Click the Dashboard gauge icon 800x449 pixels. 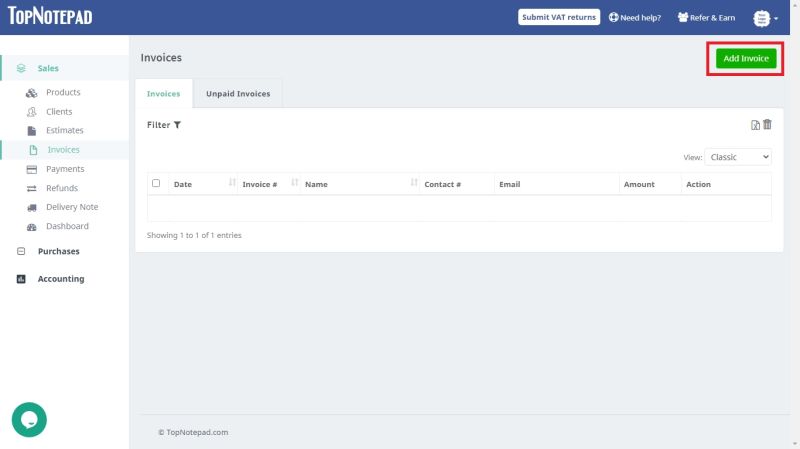[32, 227]
